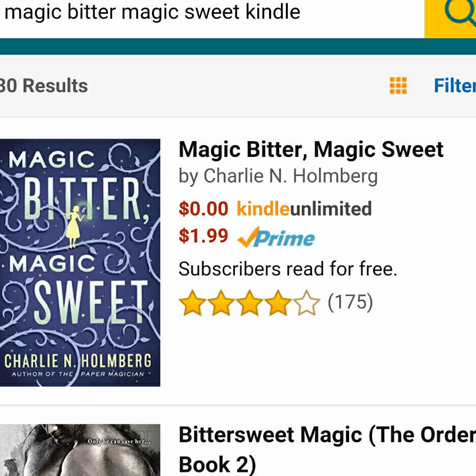This screenshot has width=476, height=476.
Task: Switch to grid view layout
Action: point(398,86)
